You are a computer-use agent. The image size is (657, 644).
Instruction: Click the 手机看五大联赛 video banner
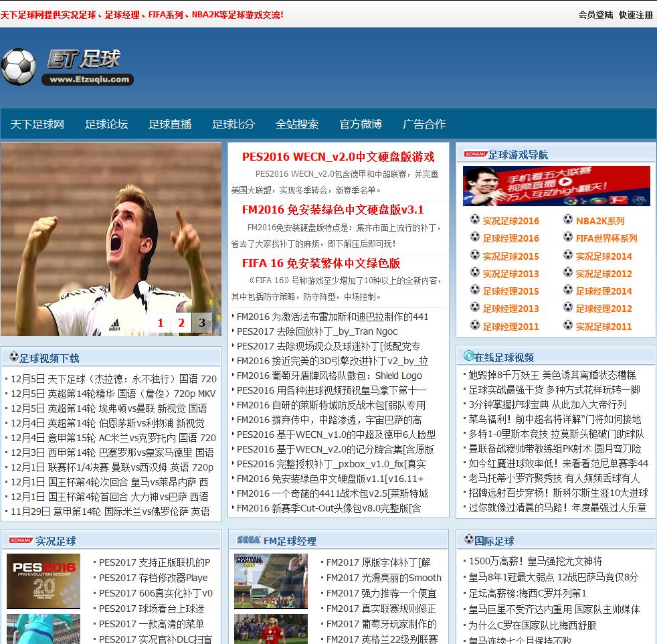point(557,185)
